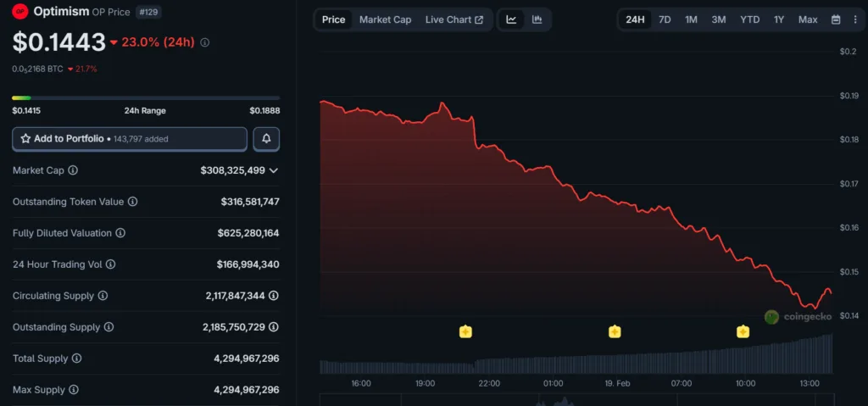The width and height of the screenshot is (868, 406).
Task: Open the Total Supply info icon
Action: point(76,359)
